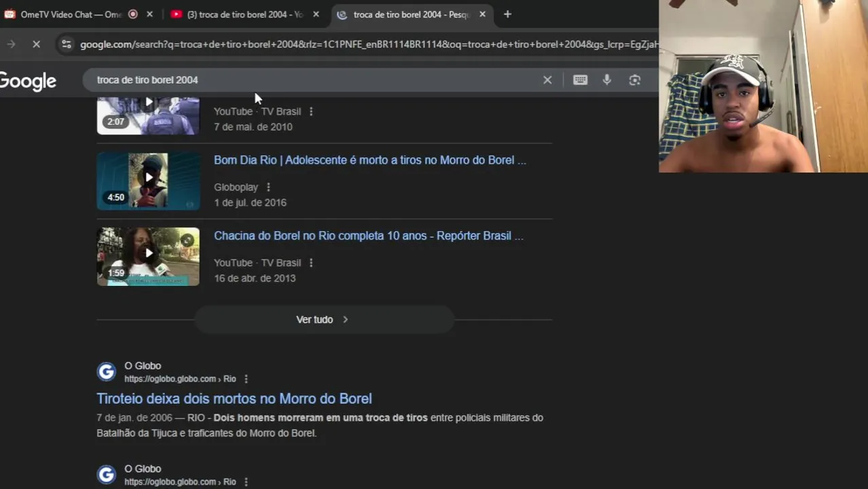
Task: Open the Tiroteio deixa dois mortos article
Action: (234, 399)
